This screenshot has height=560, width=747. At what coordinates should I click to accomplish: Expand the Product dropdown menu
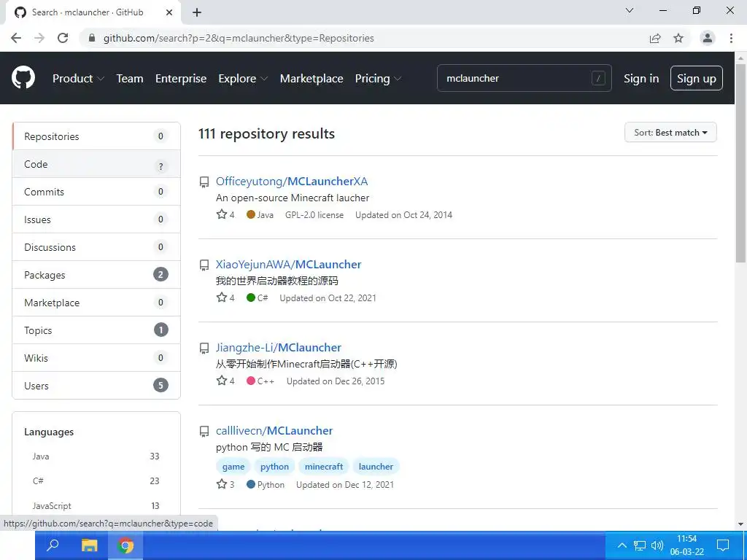78,79
